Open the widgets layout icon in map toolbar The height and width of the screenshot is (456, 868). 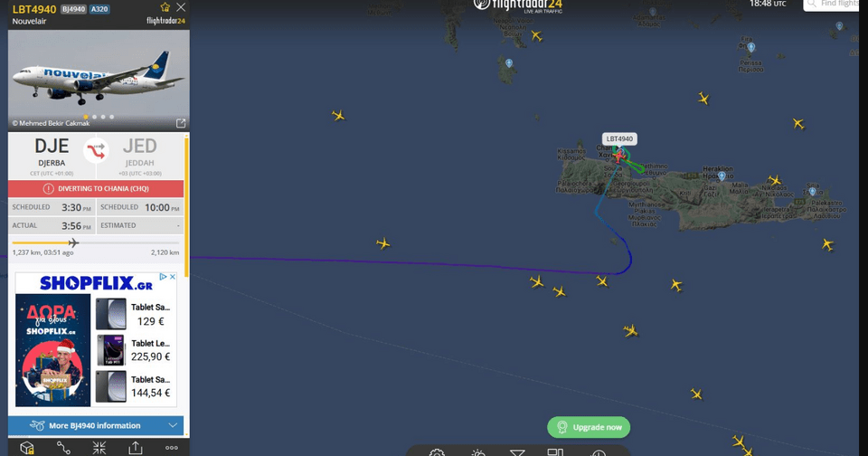click(555, 452)
